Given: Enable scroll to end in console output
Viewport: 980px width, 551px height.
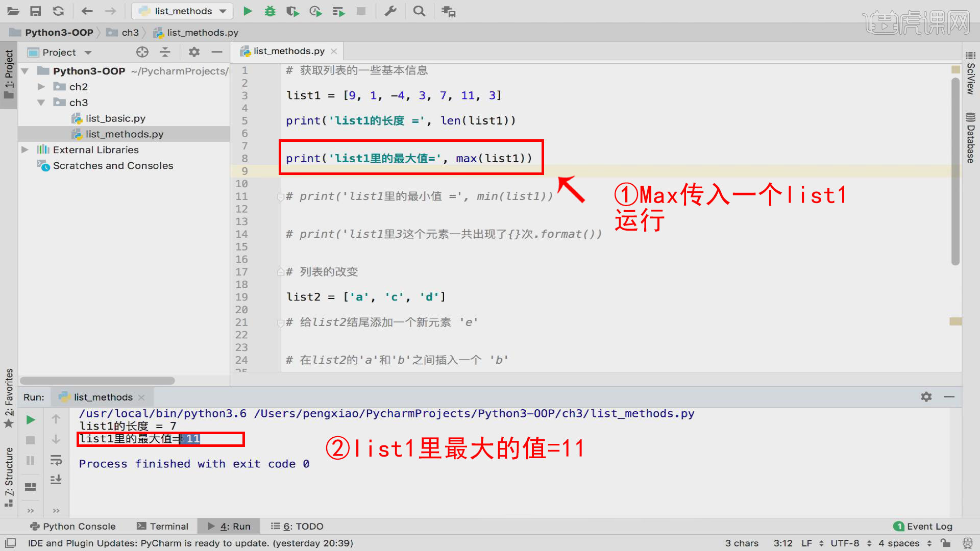Looking at the screenshot, I should 56,480.
